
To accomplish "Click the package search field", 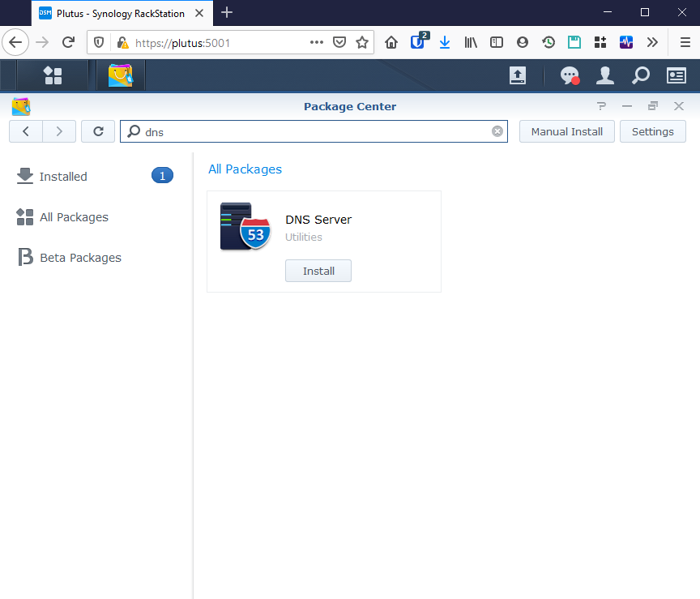I will [x=314, y=131].
